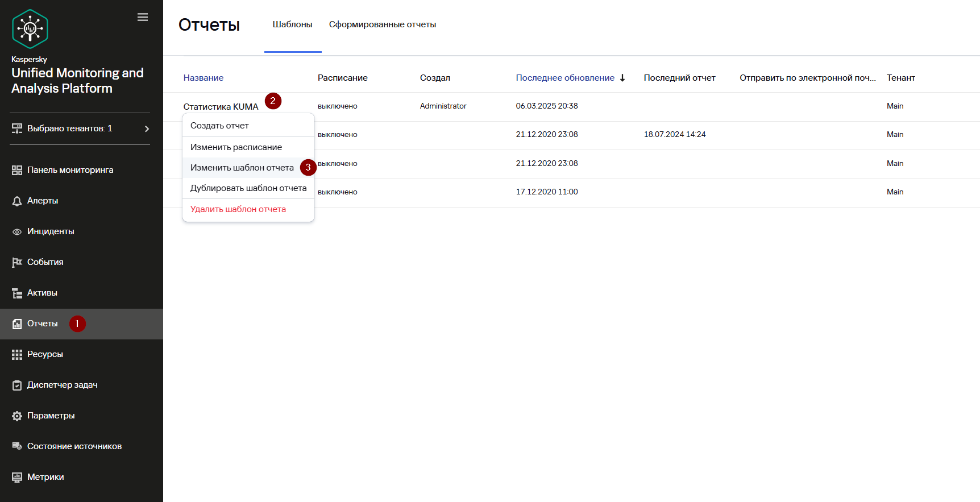Screen dimensions: 980x502
Task: Go to Параметры settings
Action: (51, 416)
